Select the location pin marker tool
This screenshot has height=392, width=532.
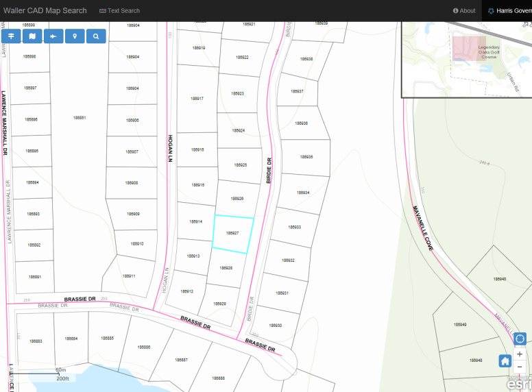[x=75, y=36]
